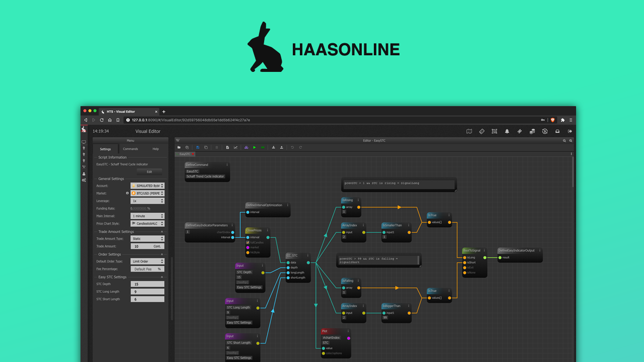This screenshot has width=644, height=362.
Task: Collapse the Trade Amount Settings section
Action: tap(162, 231)
